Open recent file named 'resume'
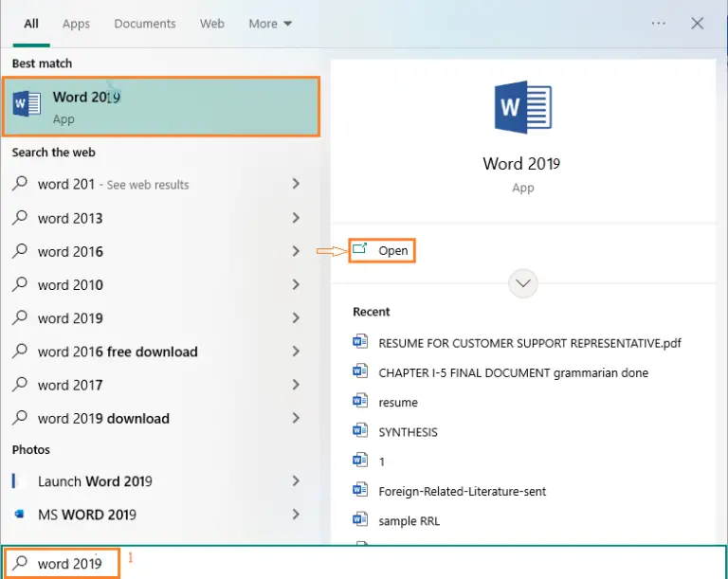 pyautogui.click(x=398, y=403)
